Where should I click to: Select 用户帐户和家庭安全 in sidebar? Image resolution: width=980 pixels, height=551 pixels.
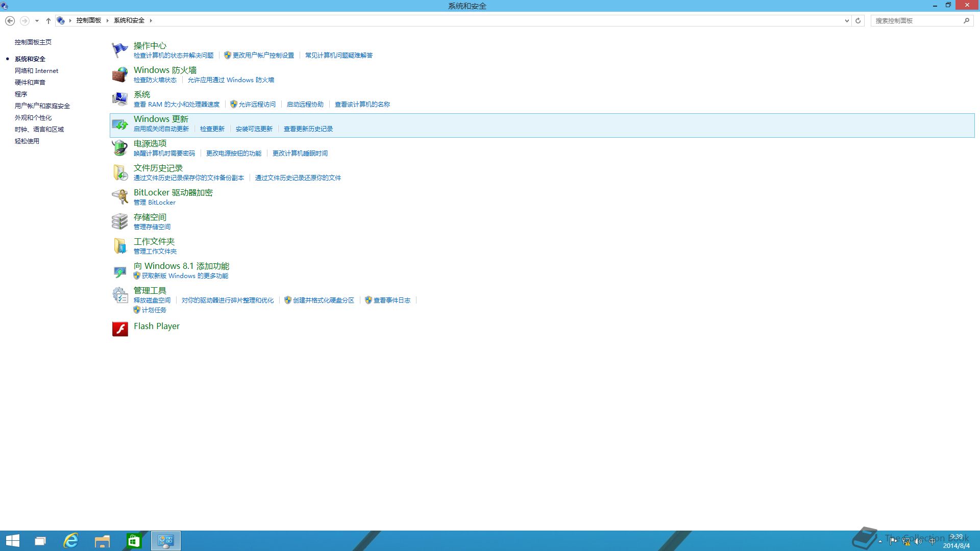(x=42, y=106)
